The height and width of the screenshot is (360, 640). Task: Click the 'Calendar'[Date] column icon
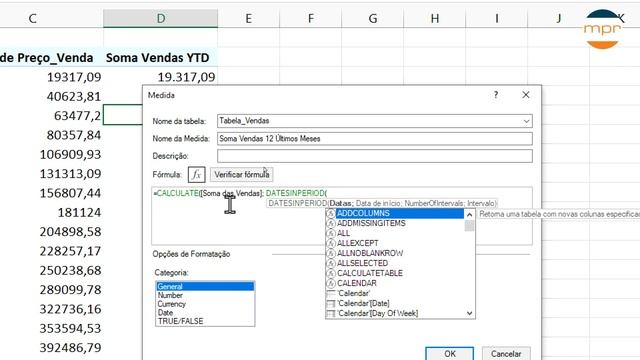coord(331,304)
